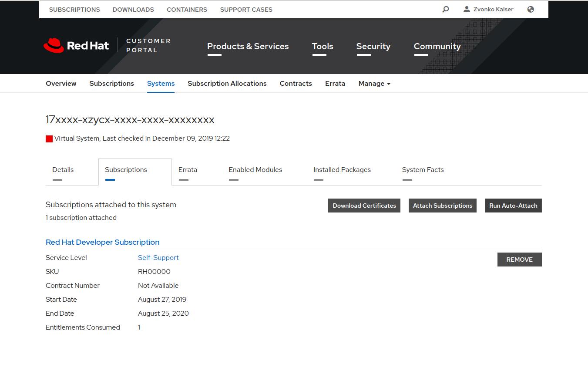Open the Installed Packages tab

[342, 169]
